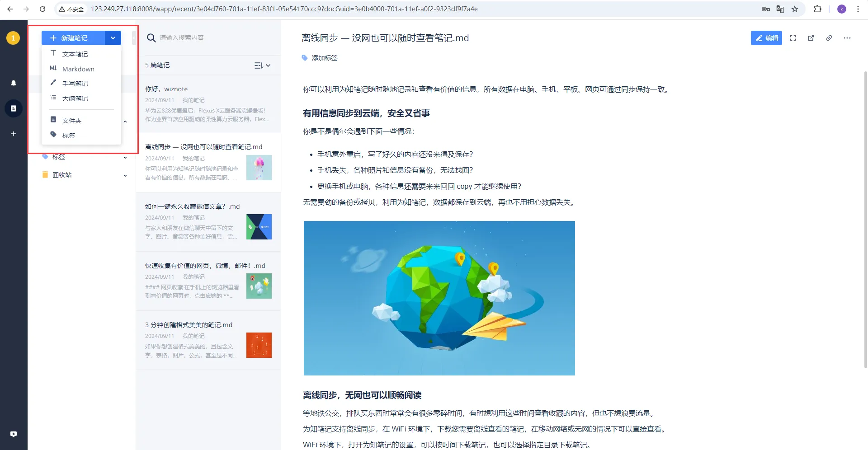Expand the 回收站 section chevron

pos(125,176)
